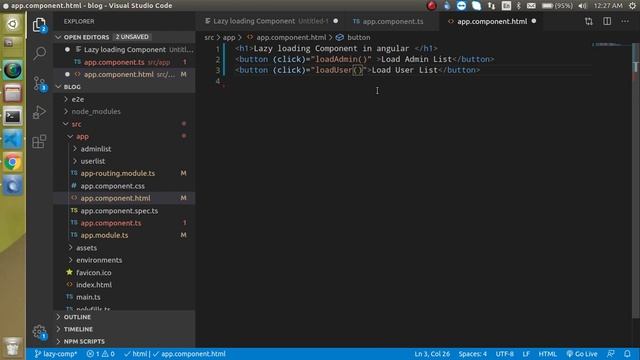The height and width of the screenshot is (360, 640).
Task: Click the LF end-of-line indicator
Action: [x=526, y=354]
